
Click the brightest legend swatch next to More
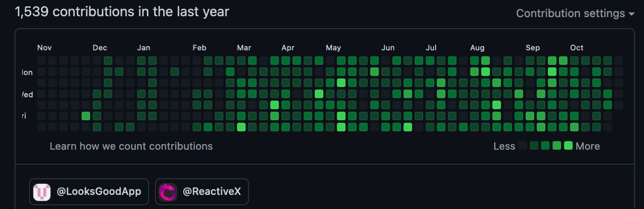click(568, 146)
